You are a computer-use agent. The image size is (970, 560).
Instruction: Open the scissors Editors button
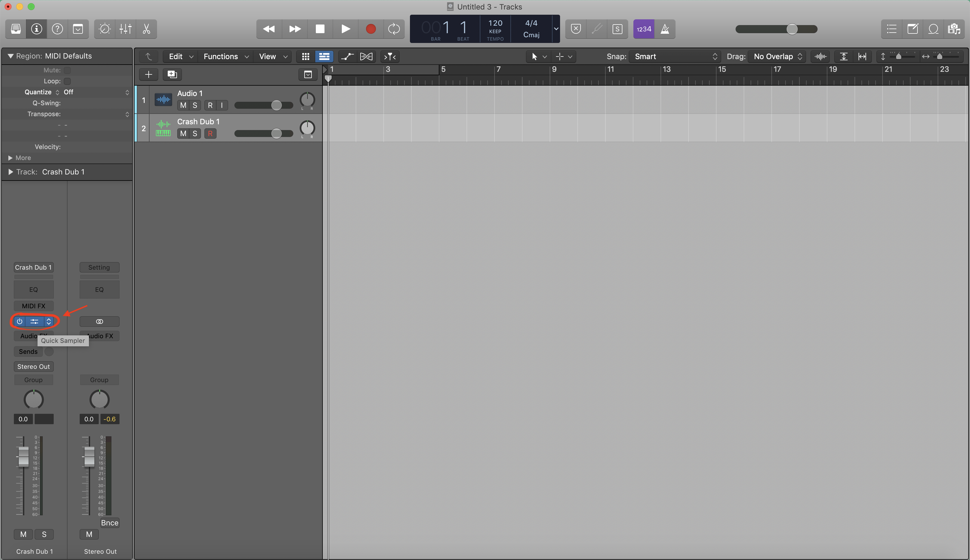[x=146, y=29]
